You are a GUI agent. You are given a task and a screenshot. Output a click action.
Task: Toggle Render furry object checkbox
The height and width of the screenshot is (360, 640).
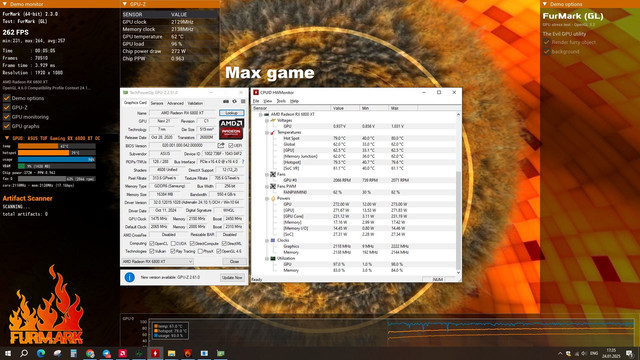[x=547, y=42]
